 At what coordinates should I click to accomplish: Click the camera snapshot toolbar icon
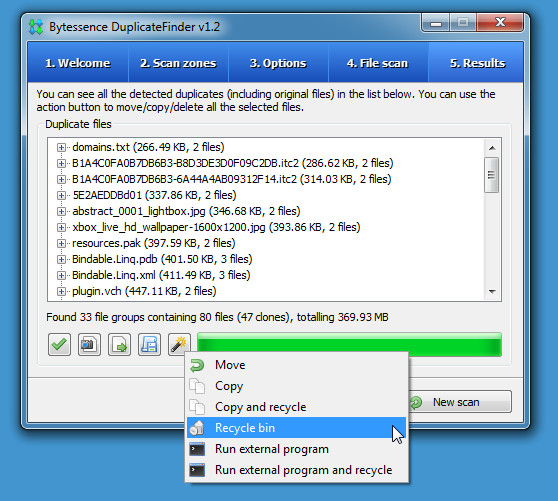89,344
